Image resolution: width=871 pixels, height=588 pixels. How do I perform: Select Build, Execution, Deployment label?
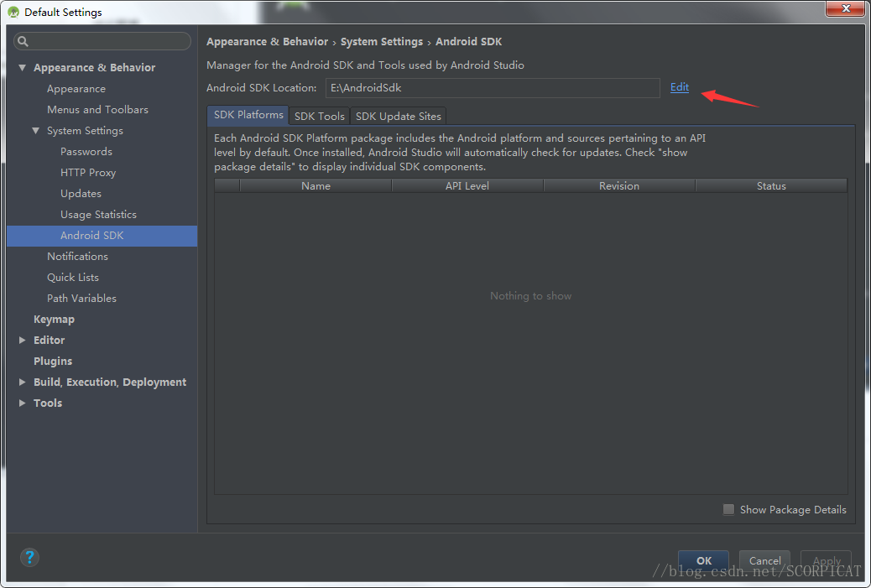(110, 382)
